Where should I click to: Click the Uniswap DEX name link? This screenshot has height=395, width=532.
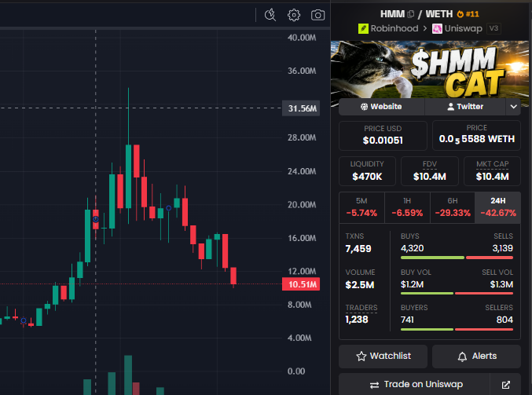(x=463, y=28)
